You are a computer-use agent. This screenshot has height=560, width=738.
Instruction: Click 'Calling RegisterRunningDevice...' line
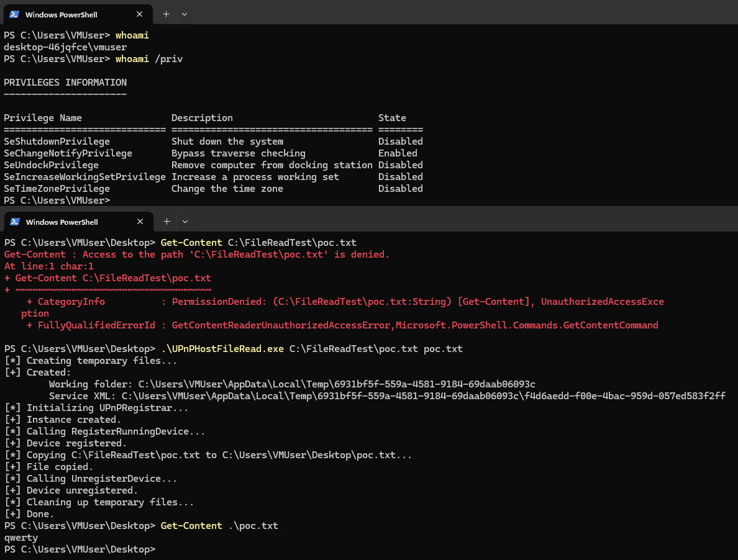pos(104,431)
